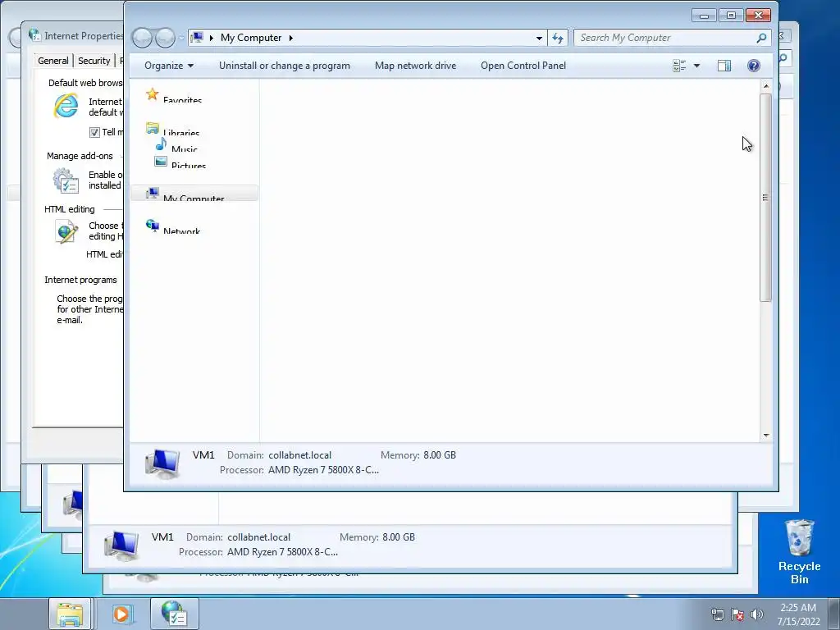840x630 pixels.
Task: Show the preview pane icon
Action: tap(724, 66)
